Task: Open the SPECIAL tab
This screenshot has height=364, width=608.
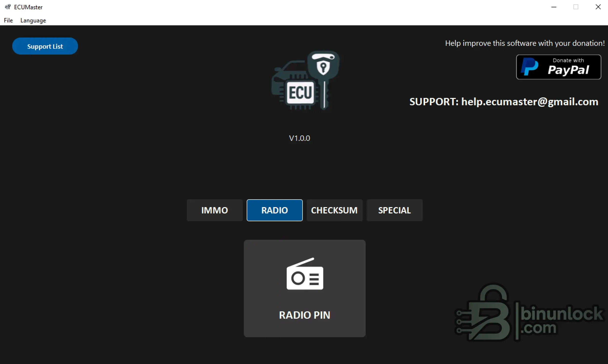Action: [x=394, y=210]
